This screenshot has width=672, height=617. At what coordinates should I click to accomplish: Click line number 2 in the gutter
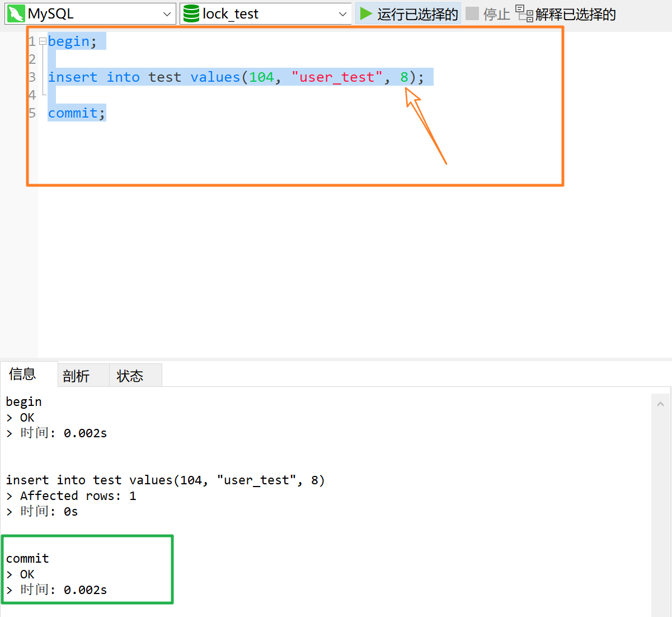coord(32,59)
